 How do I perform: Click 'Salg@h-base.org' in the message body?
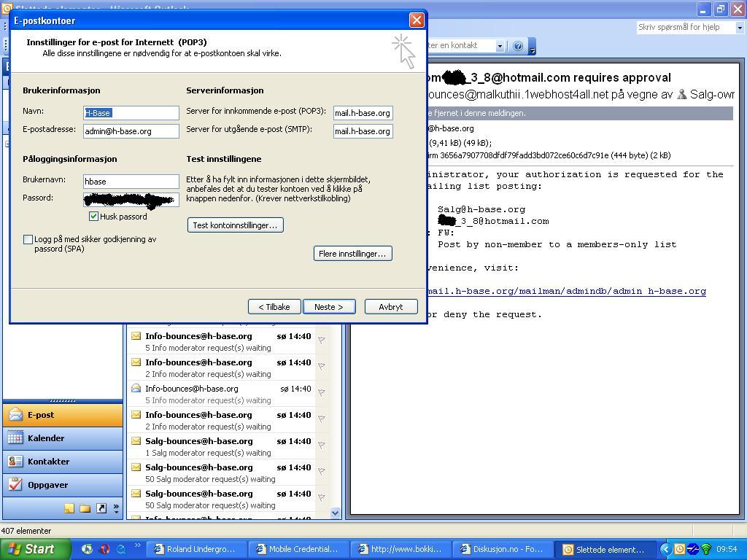tap(481, 209)
